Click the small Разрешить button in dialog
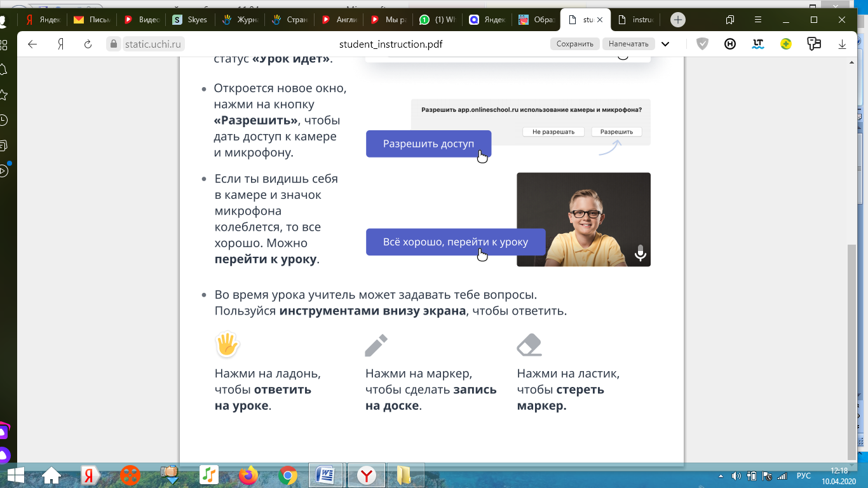The image size is (868, 488). 616,132
